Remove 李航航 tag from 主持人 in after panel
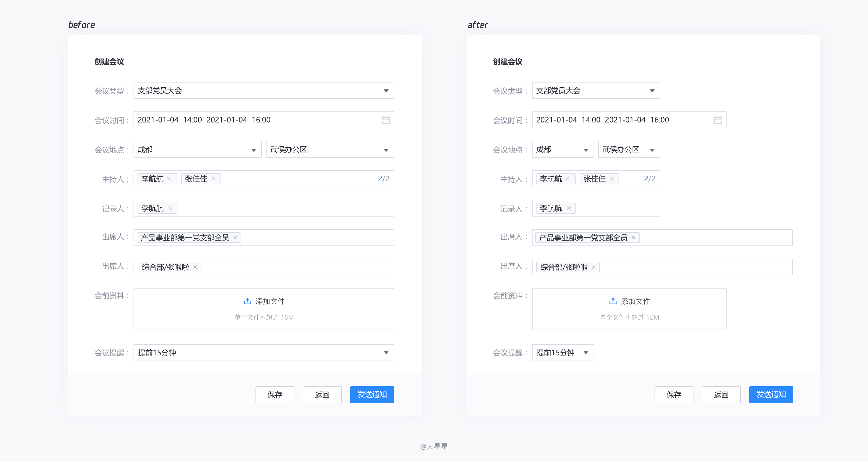The width and height of the screenshot is (868, 462). pos(568,179)
